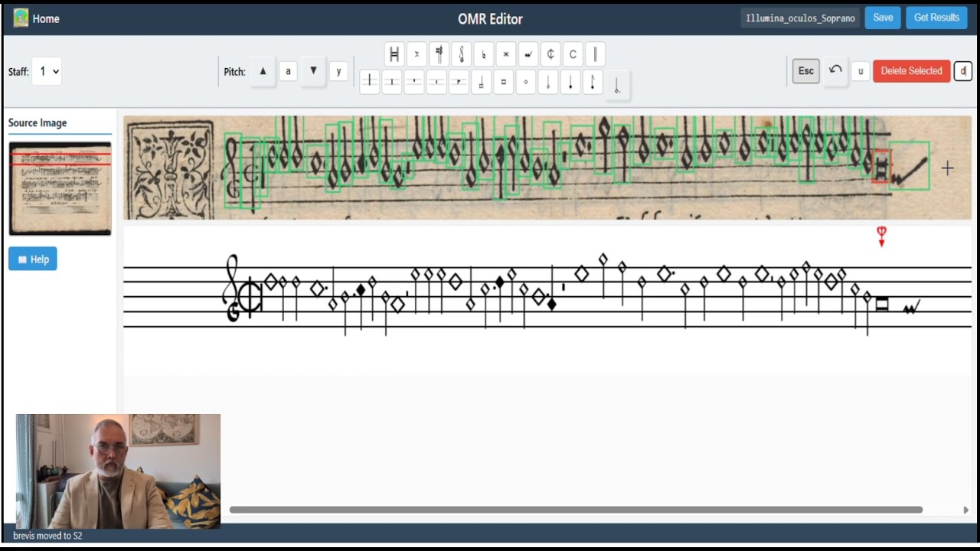Click the Esc button
This screenshot has height=551, width=980.
point(805,71)
